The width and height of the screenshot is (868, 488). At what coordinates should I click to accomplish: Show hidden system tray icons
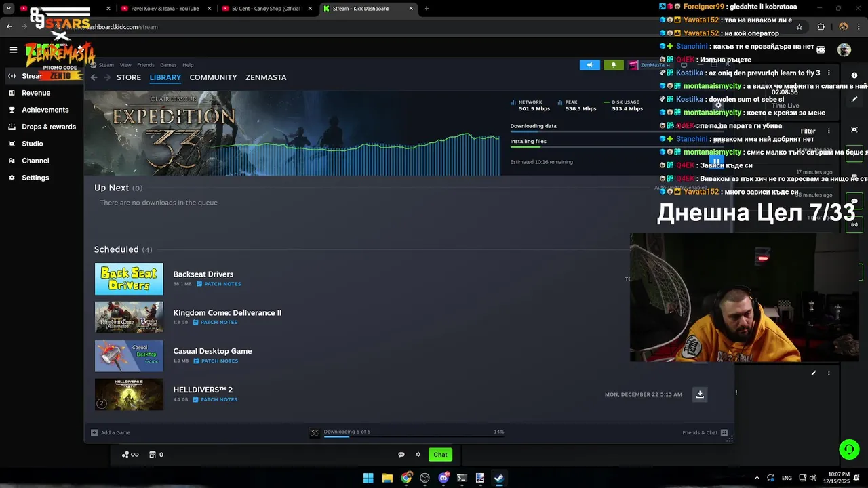(x=757, y=478)
